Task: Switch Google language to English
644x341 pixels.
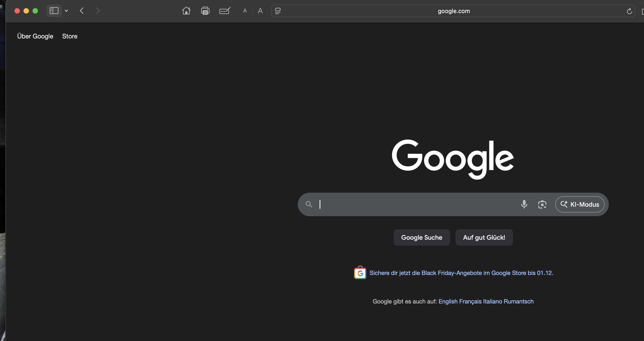Action: [448, 301]
